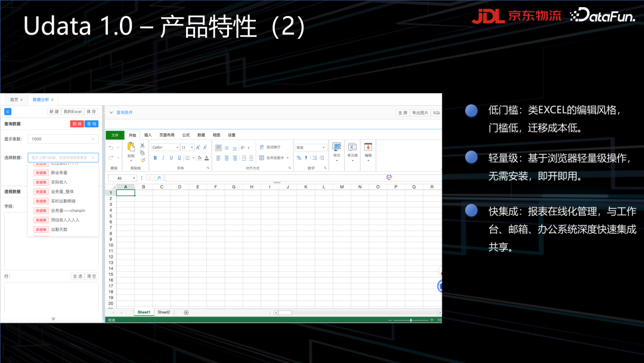This screenshot has width=644, height=363.
Task: Switch to the 数据 ribbon tab
Action: (x=201, y=135)
